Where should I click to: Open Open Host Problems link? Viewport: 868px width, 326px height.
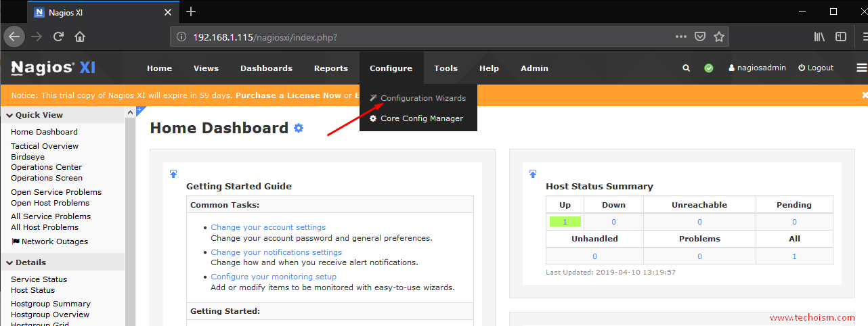[x=50, y=203]
